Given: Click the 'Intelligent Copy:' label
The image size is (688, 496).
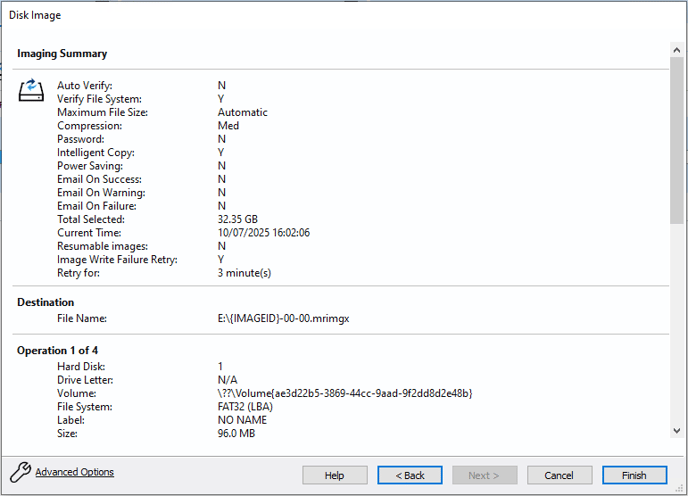Looking at the screenshot, I should pyautogui.click(x=96, y=152).
